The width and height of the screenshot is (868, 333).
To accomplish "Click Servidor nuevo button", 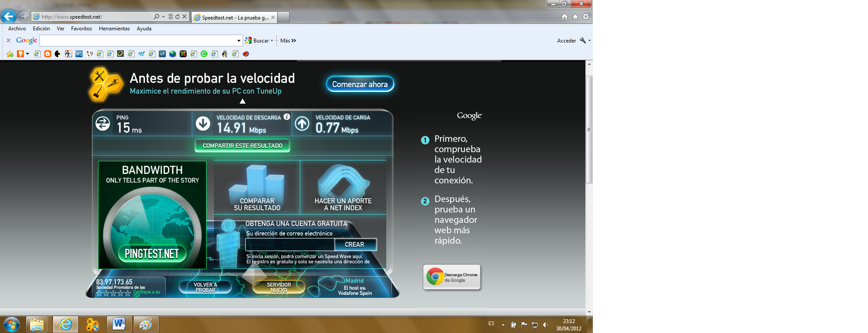I will (279, 287).
